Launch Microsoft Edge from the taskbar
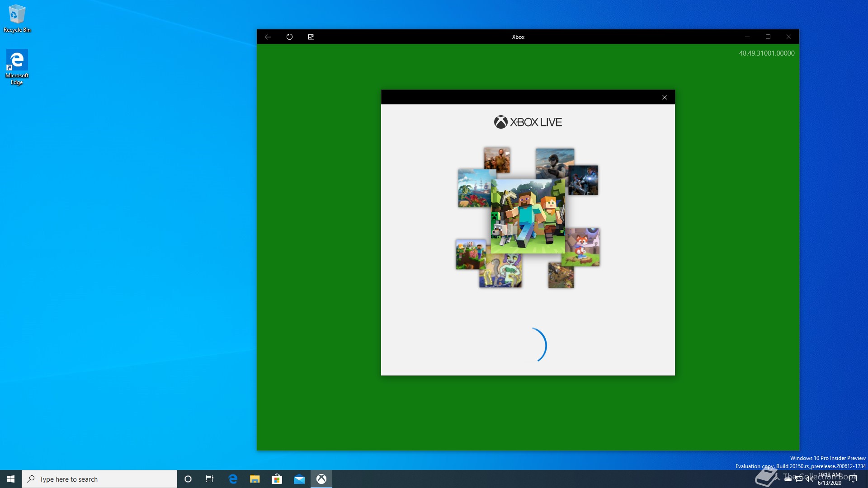The image size is (868, 488). coord(233,479)
